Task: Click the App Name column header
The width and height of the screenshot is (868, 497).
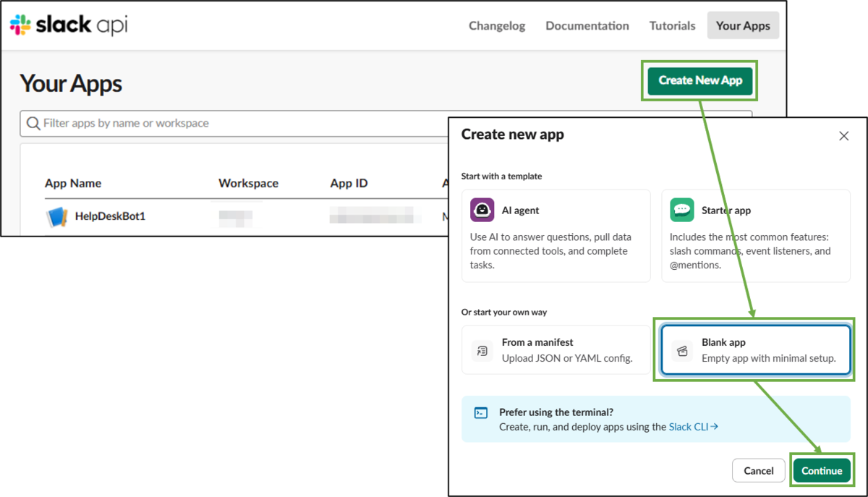Action: point(73,183)
